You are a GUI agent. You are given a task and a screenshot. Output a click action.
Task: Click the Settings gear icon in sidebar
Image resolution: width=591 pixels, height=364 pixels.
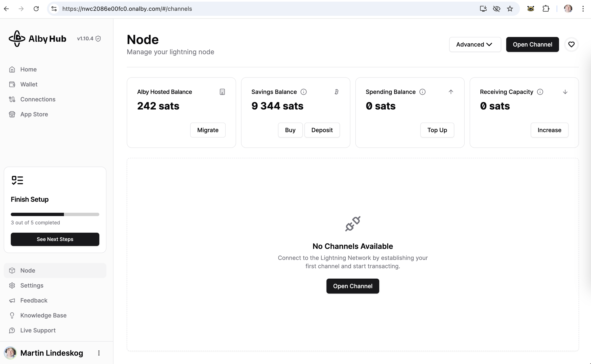coord(12,285)
